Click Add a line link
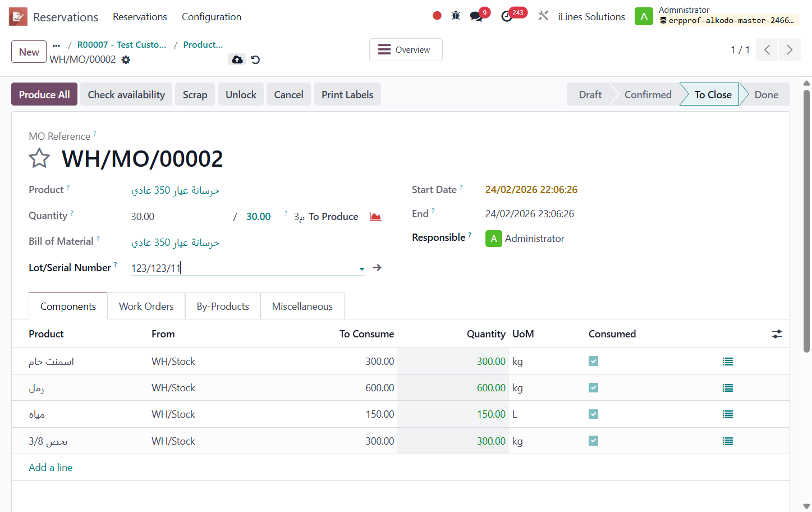Screen dimensions: 812x512 click(x=51, y=467)
